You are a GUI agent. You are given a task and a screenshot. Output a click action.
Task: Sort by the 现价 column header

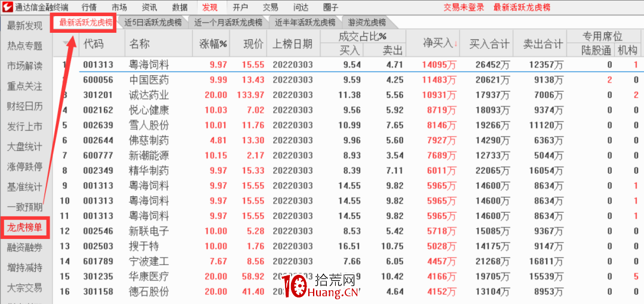[253, 44]
